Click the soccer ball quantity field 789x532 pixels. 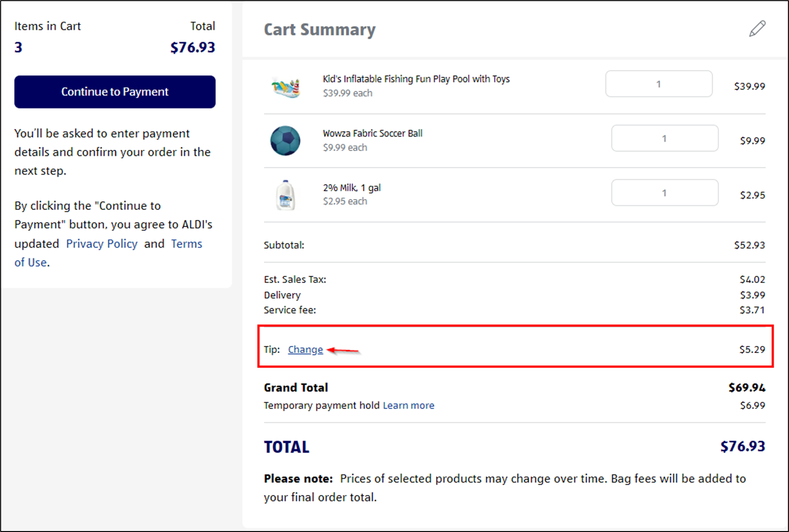[x=664, y=138]
